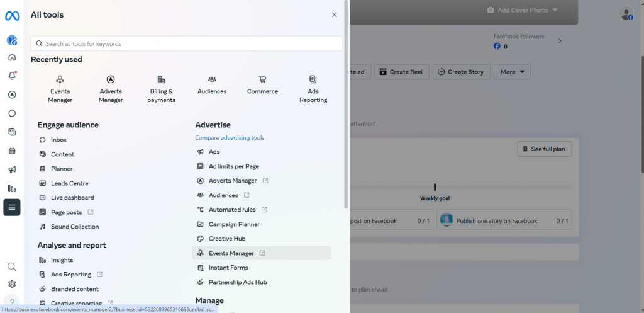
Task: Open Ads Reporting from Recently used
Action: 313,89
